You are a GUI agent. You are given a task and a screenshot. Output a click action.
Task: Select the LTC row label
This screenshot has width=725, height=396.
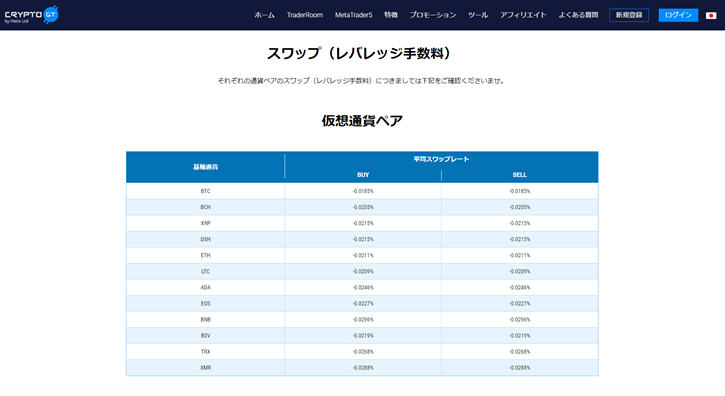pyautogui.click(x=205, y=272)
